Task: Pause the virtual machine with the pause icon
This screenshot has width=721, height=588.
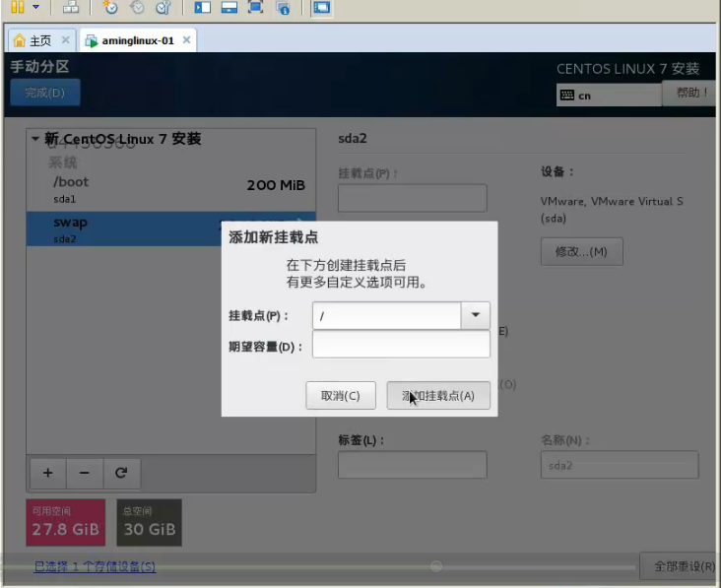Action: point(18,7)
